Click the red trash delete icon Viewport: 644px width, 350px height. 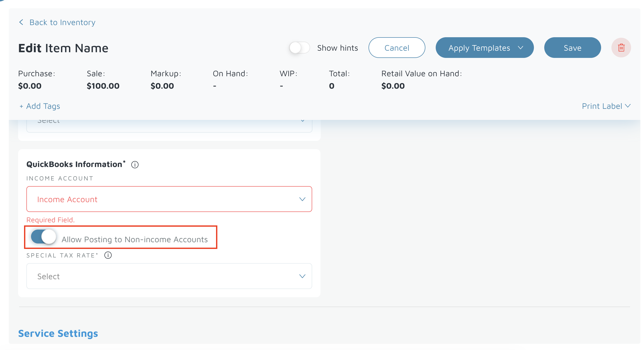point(621,48)
